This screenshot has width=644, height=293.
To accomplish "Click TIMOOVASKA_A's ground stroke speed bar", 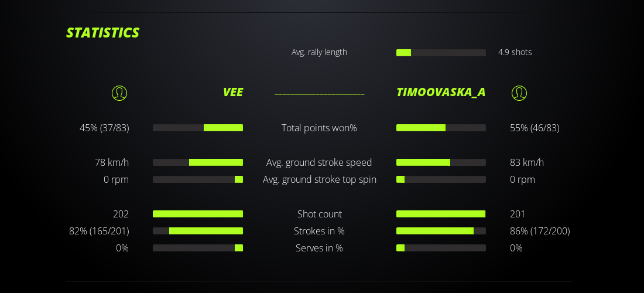I will tap(441, 162).
